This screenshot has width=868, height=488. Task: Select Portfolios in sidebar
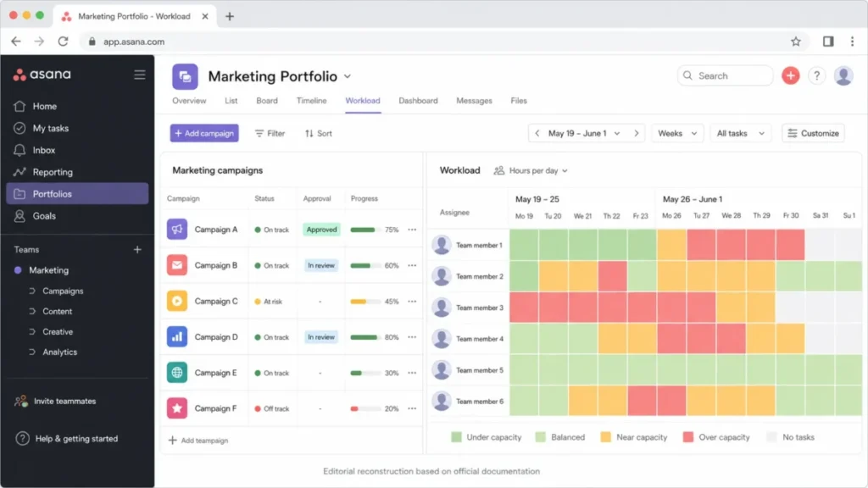(x=77, y=194)
